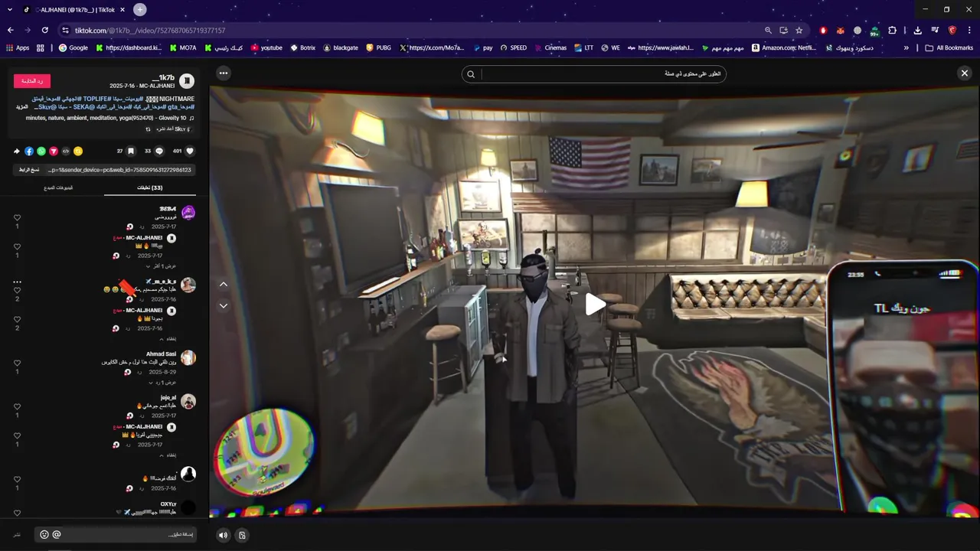Go to next video with down arrow
980x551 pixels.
coord(224,305)
